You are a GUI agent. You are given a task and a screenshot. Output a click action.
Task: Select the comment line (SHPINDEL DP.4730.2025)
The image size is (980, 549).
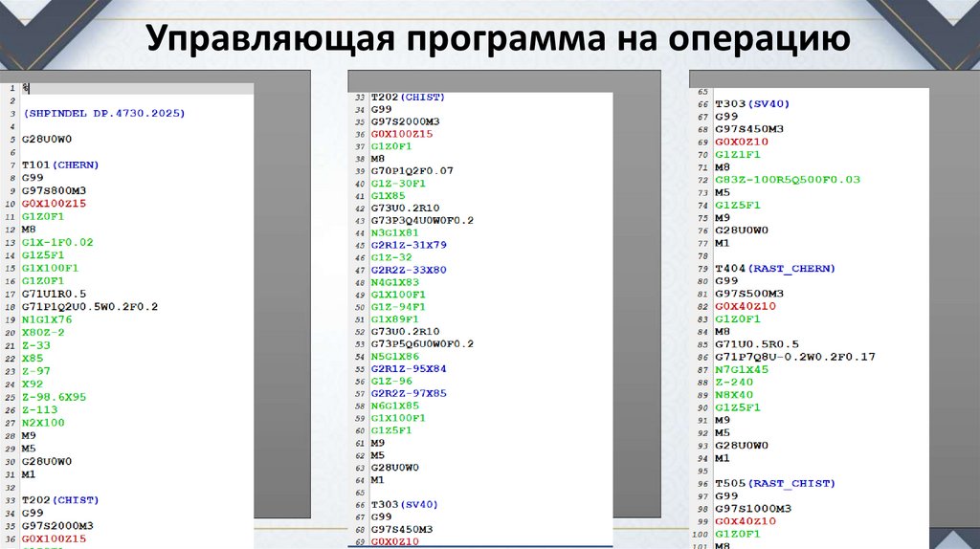click(x=103, y=114)
